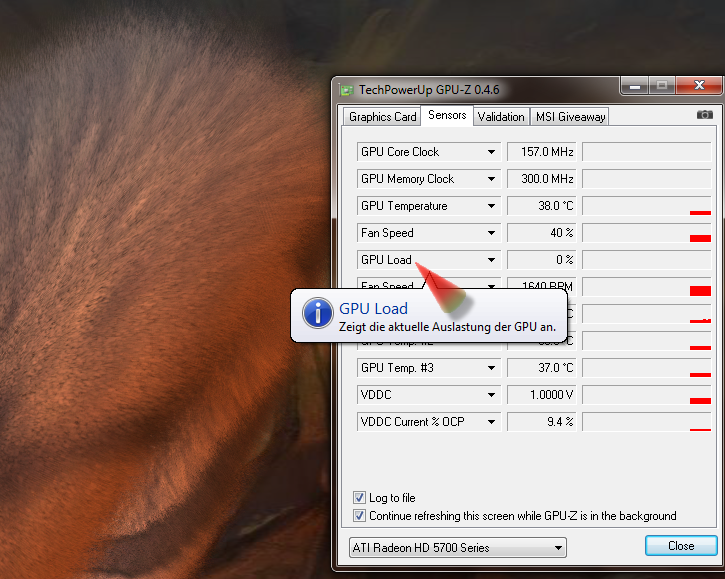Close GPU-Z with the title bar X
The image size is (725, 579).
pos(699,86)
